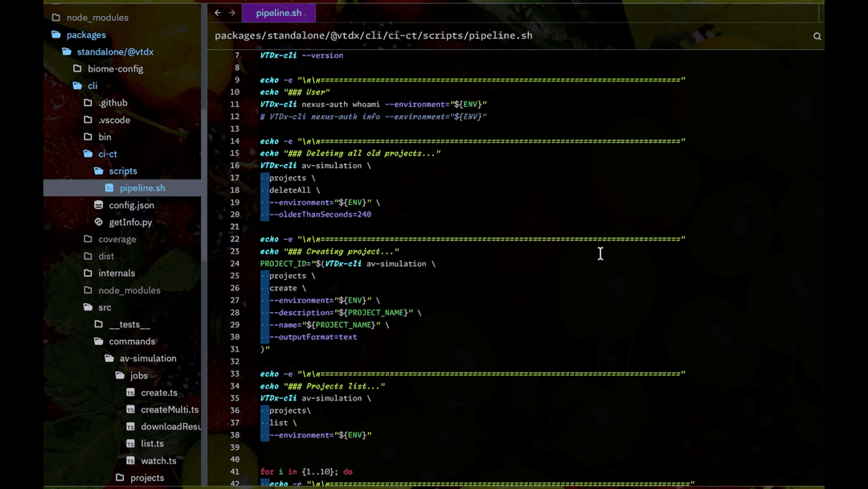Click inside the editor on line 24

click(x=362, y=263)
